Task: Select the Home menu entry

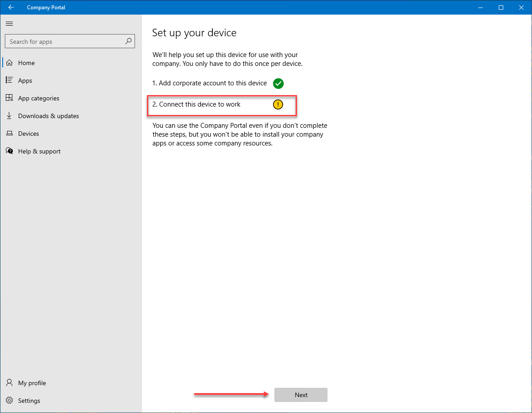Action: 26,63
